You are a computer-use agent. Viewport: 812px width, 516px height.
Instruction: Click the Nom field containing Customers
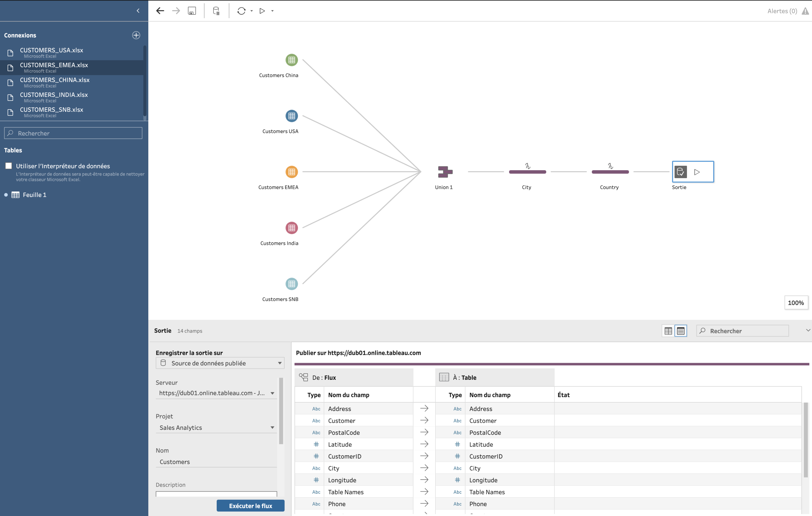(216, 462)
